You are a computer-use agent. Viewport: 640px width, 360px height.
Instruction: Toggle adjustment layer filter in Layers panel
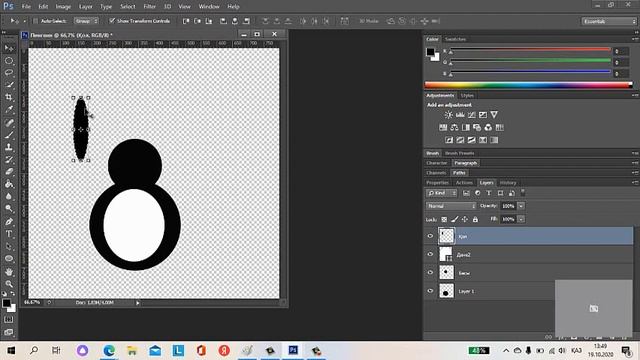pos(478,193)
